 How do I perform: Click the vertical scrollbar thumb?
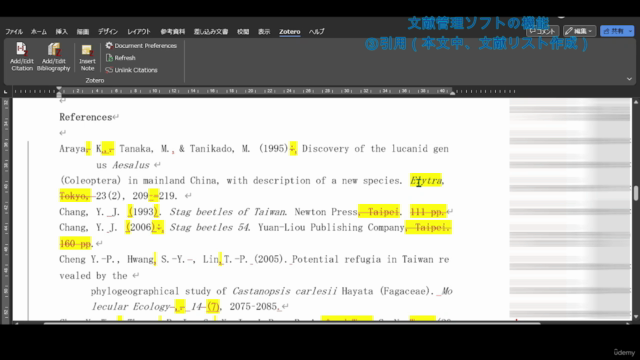pos(636,193)
